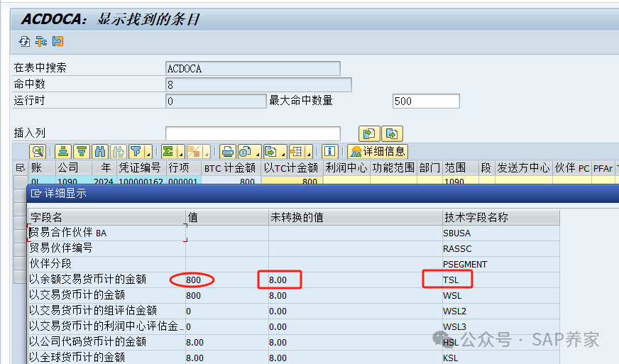Click the Total sigma icon
This screenshot has width=619, height=364.
pos(168,152)
